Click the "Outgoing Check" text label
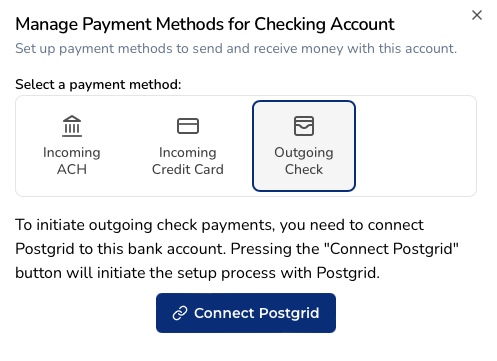This screenshot has height=361, width=497. [x=304, y=161]
